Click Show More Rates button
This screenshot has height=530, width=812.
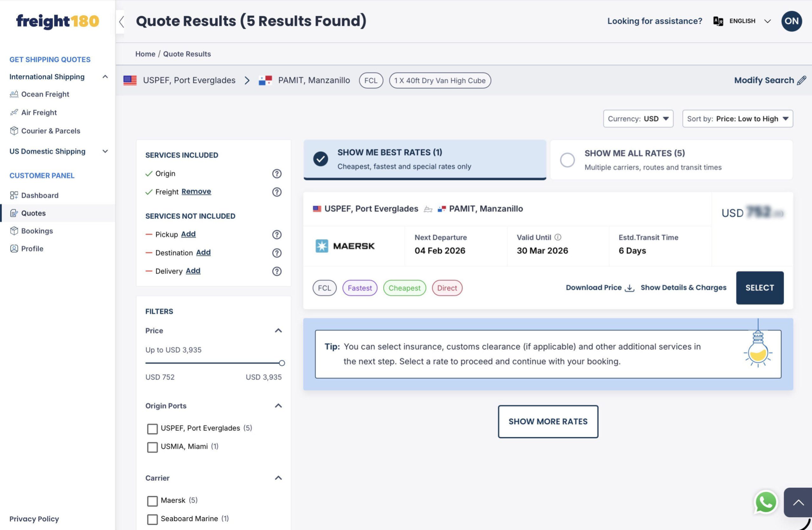click(x=548, y=422)
